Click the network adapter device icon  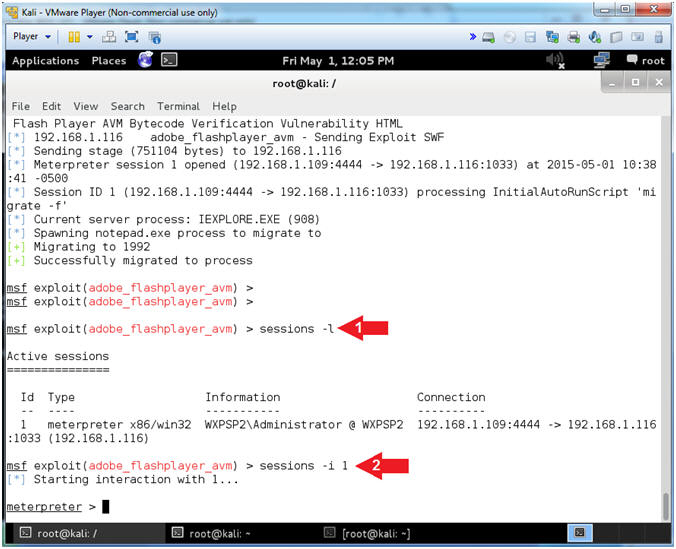(552, 37)
